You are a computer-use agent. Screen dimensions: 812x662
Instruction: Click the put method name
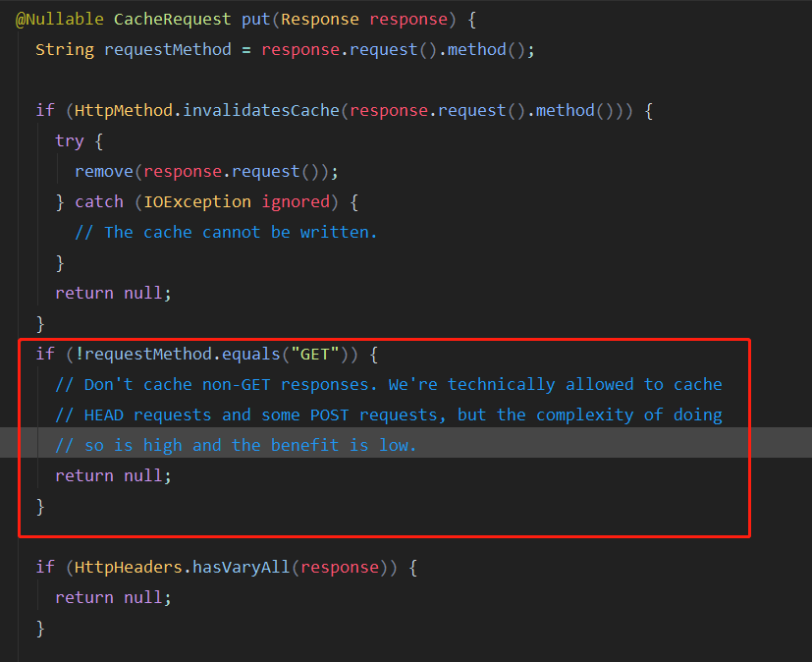[256, 21]
